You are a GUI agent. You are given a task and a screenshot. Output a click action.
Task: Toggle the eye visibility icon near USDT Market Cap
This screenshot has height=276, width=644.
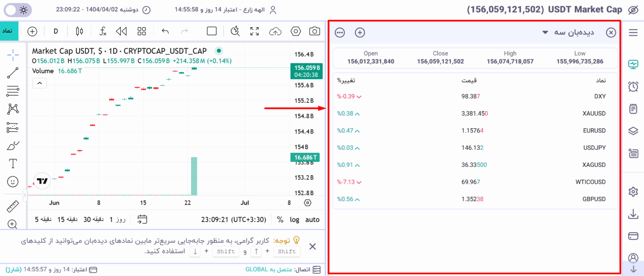coord(633,10)
